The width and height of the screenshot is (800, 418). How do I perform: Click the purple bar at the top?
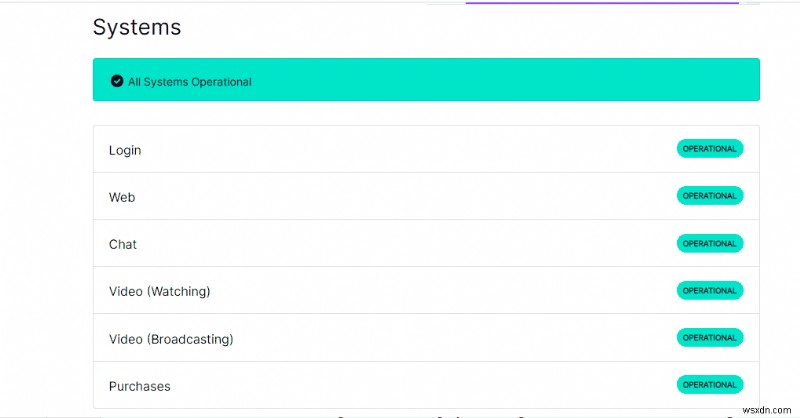tap(602, 3)
